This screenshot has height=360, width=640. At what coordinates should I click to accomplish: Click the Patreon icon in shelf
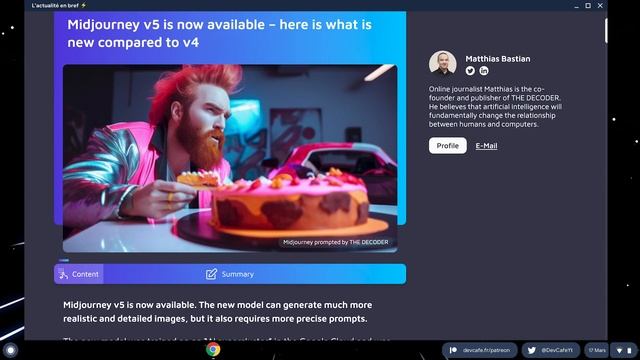point(453,350)
